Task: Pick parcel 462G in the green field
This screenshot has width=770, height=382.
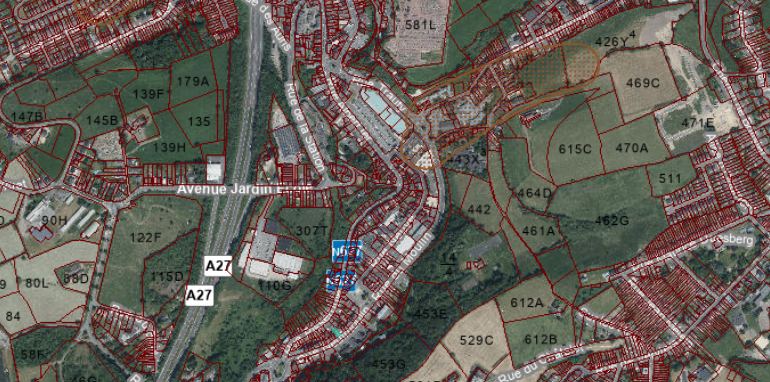Action: click(611, 220)
